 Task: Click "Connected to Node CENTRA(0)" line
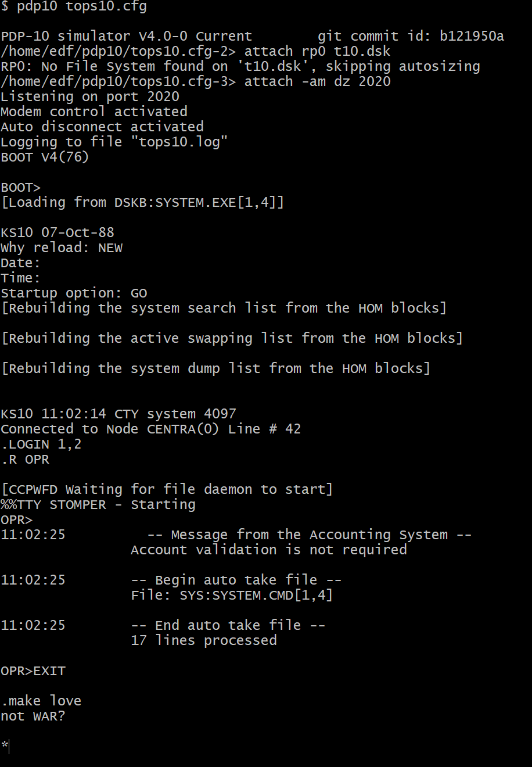(x=150, y=429)
